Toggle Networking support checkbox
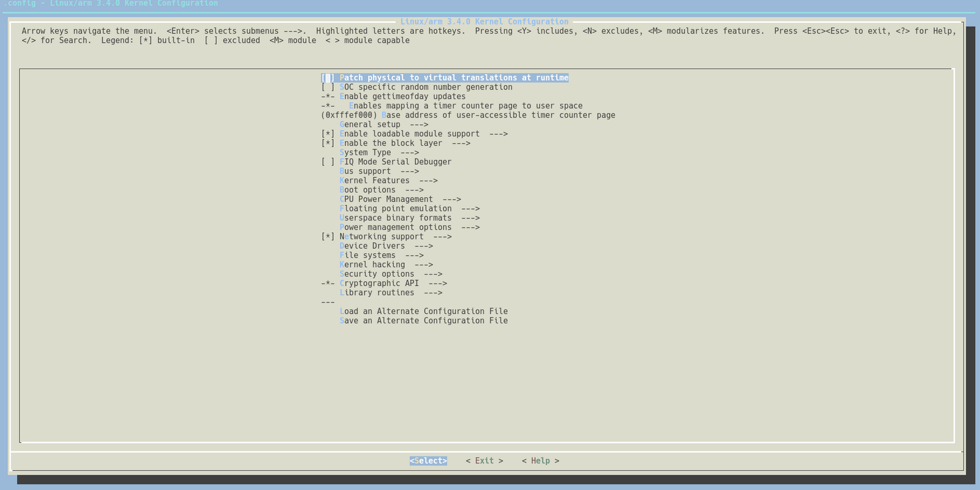Viewport: 980px width, 490px height. 328,236
